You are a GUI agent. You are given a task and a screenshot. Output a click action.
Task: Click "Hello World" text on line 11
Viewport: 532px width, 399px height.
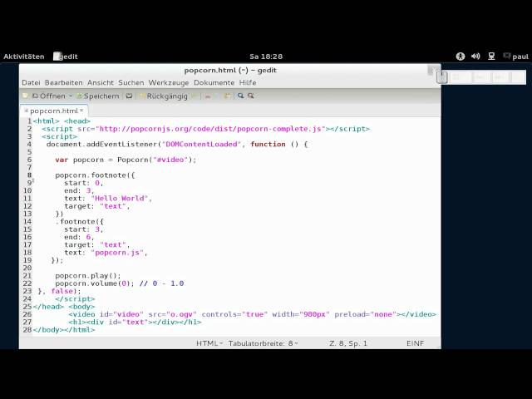(120, 199)
